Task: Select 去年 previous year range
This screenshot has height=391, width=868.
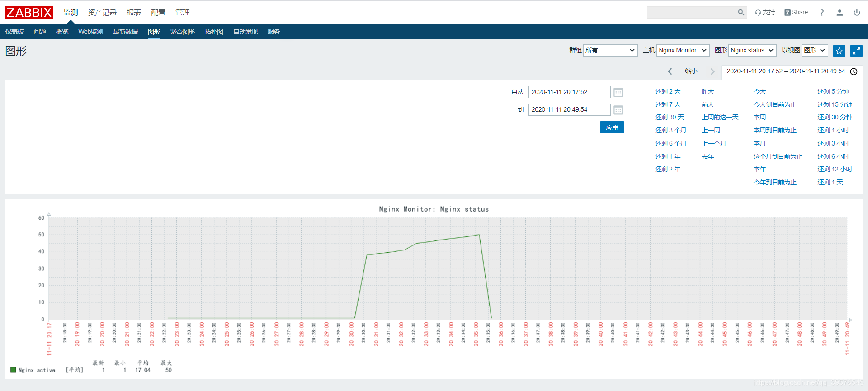Action: click(708, 156)
